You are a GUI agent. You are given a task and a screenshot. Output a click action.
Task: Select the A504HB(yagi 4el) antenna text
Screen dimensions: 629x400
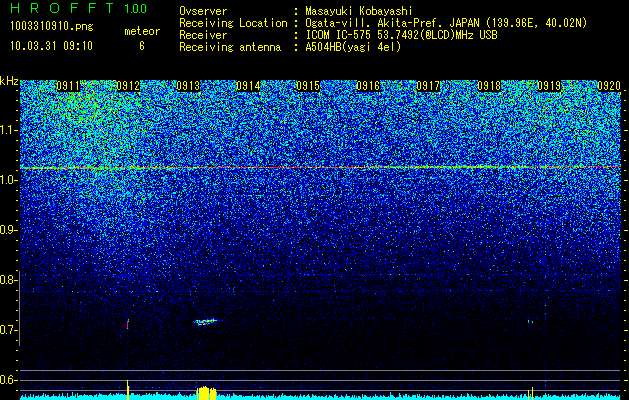click(x=353, y=47)
